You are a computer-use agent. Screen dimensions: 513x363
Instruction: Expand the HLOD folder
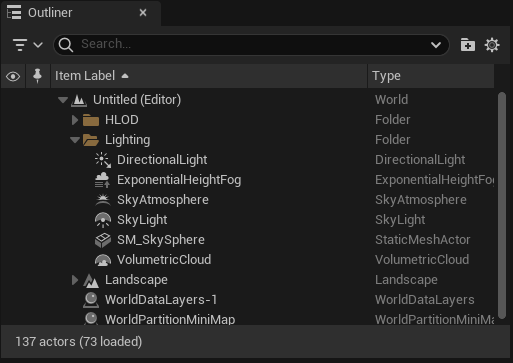point(75,120)
